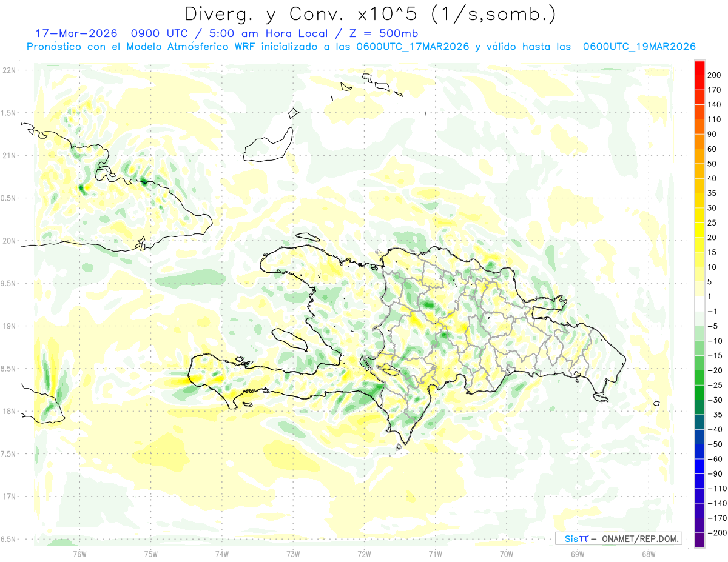Click the white swatch between 1 and -1

[x=699, y=304]
